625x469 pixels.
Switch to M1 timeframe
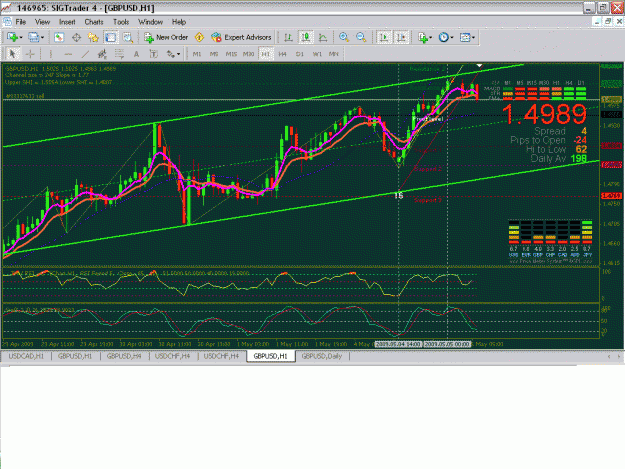pos(197,54)
